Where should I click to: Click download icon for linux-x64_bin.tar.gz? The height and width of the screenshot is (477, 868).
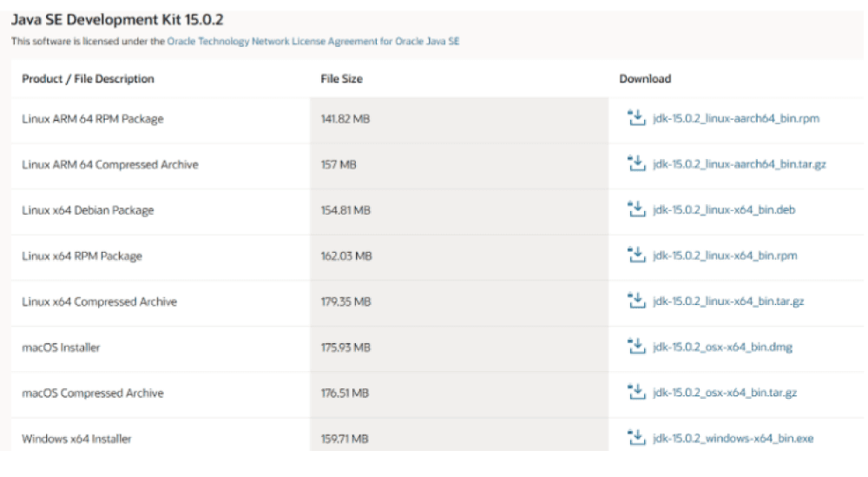click(636, 301)
